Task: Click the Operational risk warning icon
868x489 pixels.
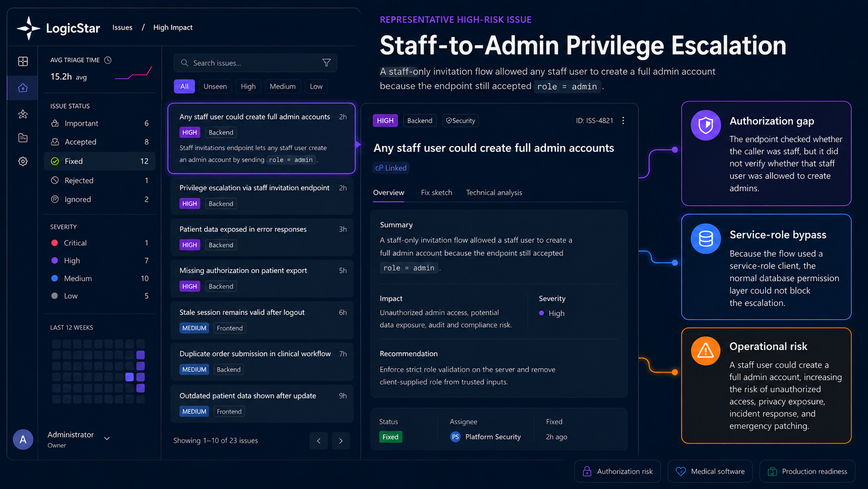Action: point(706,351)
